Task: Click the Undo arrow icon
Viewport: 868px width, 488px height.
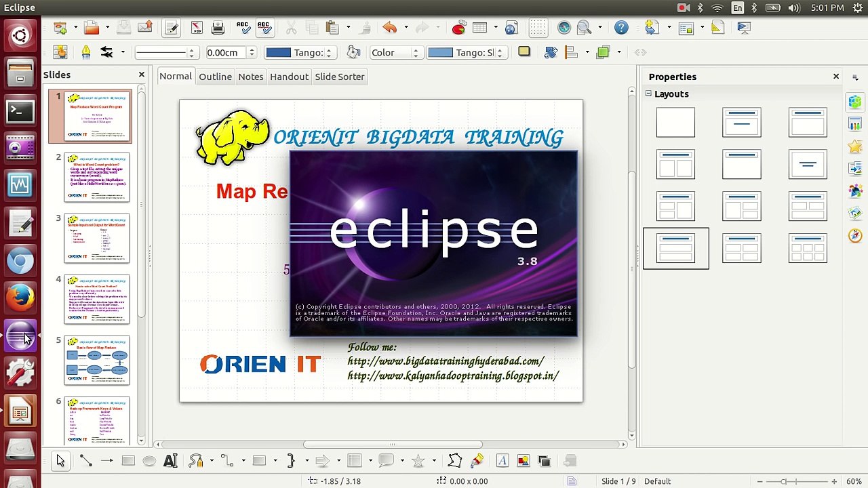Action: pos(390,28)
